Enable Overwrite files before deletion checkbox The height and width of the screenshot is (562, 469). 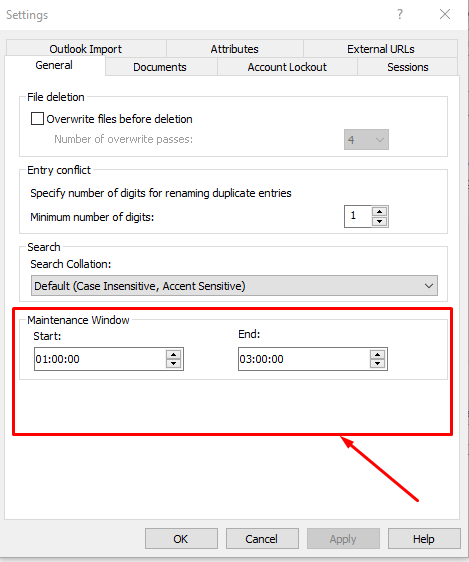[x=37, y=119]
